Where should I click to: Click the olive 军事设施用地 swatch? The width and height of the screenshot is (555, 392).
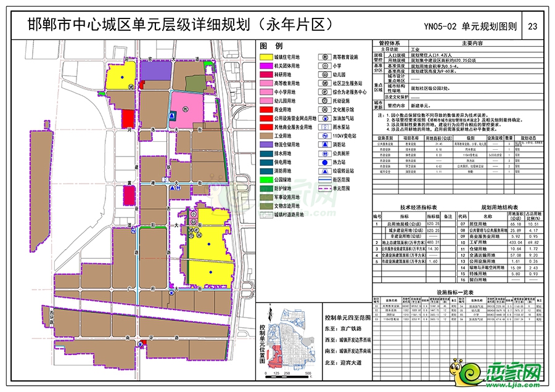tap(266, 197)
